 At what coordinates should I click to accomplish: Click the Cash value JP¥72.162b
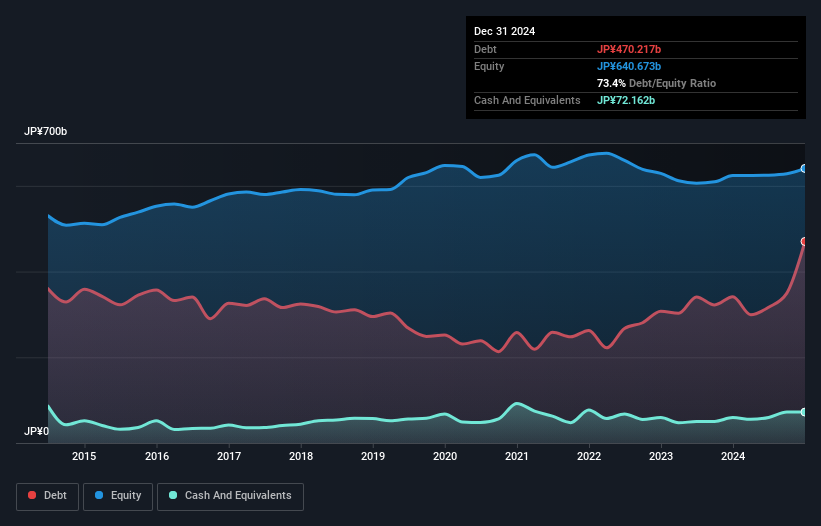626,100
